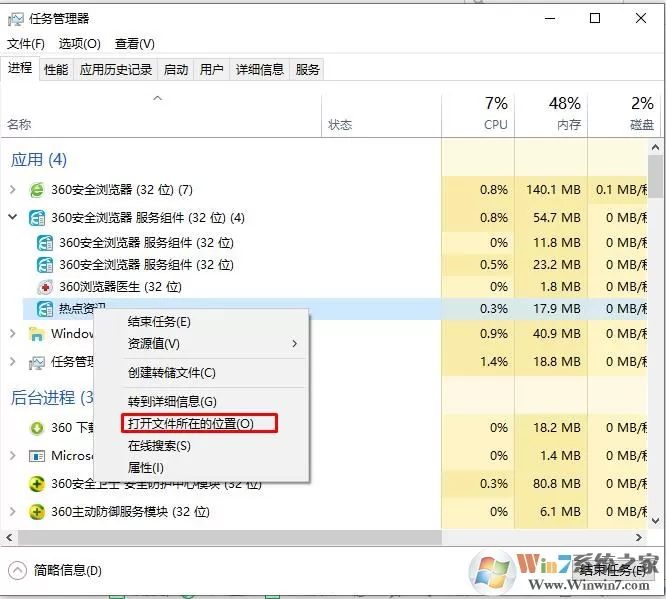
Task: Switch to the 启动 tab
Action: [176, 69]
